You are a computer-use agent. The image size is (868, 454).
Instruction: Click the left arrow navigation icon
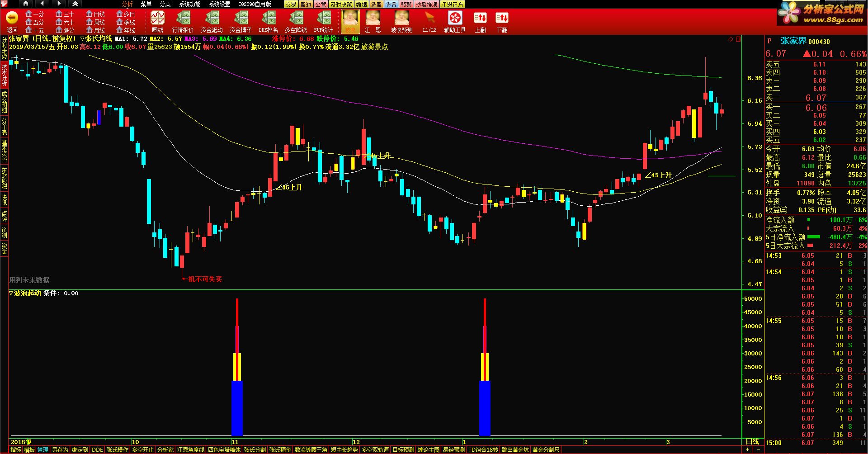pos(42,4)
